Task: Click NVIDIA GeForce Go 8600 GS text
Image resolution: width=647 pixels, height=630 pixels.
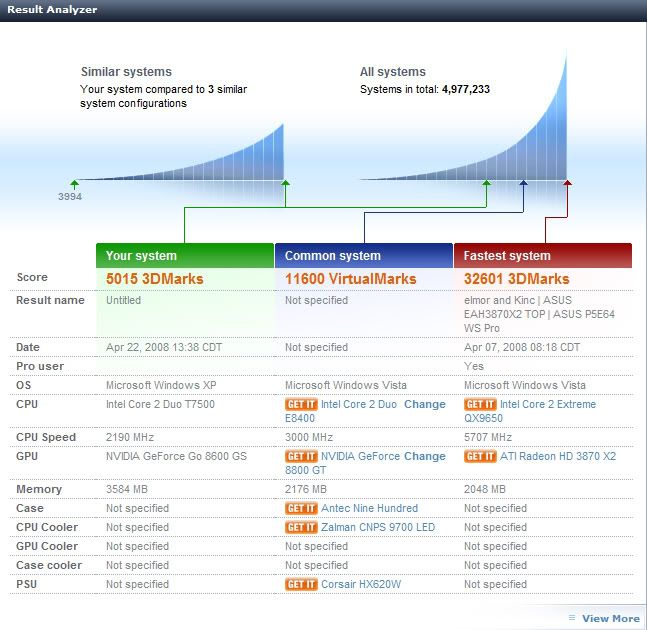Action: 176,456
